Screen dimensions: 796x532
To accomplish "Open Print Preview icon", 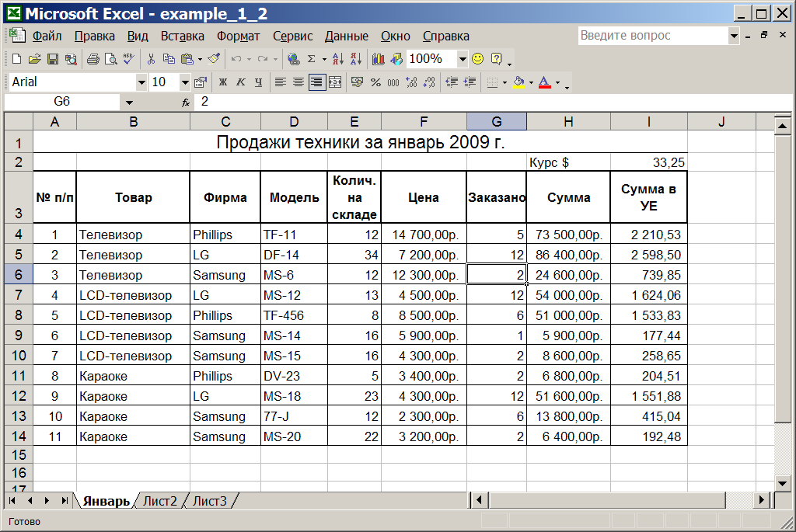I will pos(110,59).
